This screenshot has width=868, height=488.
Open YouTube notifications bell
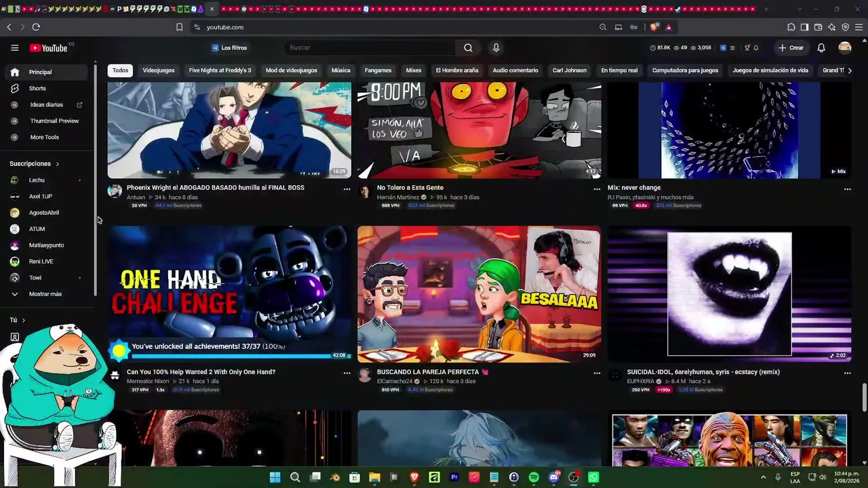coord(821,47)
